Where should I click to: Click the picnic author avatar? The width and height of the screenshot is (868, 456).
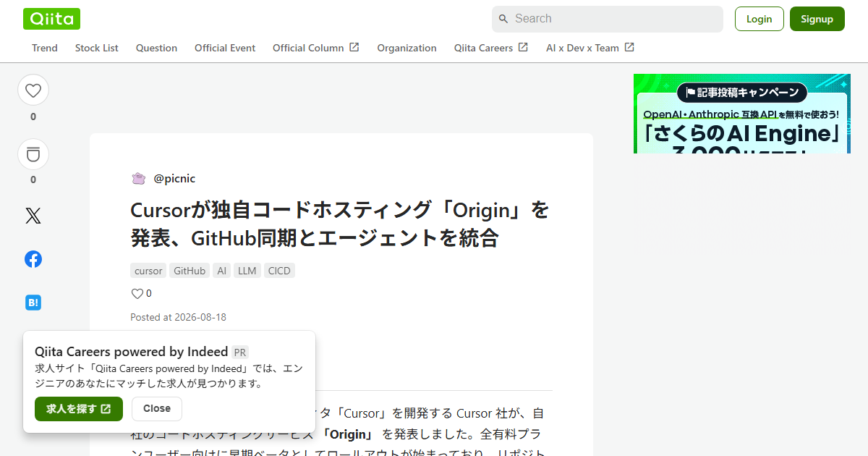(139, 178)
